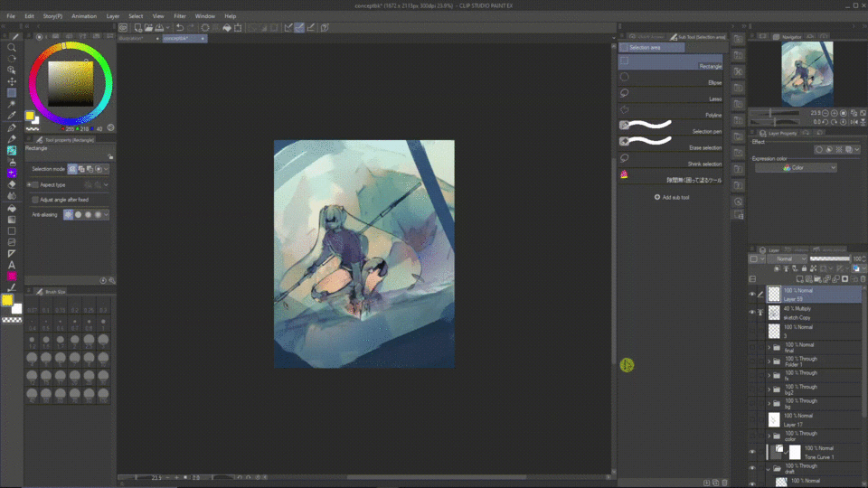868x488 pixels.
Task: Toggle visibility of draft folder
Action: pyautogui.click(x=751, y=469)
